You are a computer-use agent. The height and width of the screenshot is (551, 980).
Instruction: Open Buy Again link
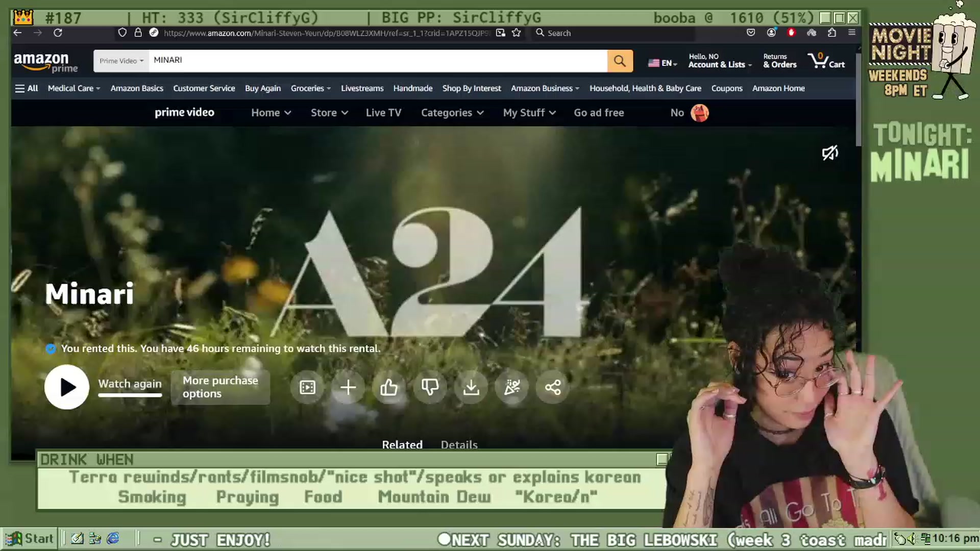coord(263,88)
